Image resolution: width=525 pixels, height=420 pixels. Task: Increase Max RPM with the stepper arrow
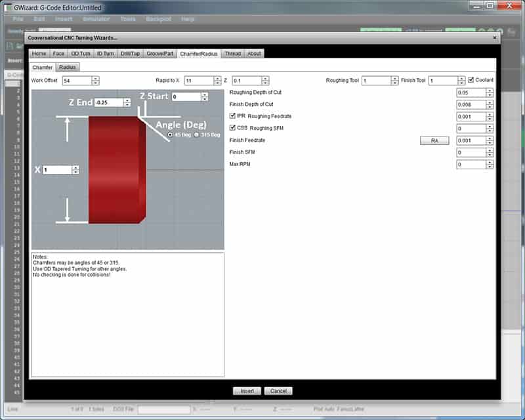click(490, 162)
